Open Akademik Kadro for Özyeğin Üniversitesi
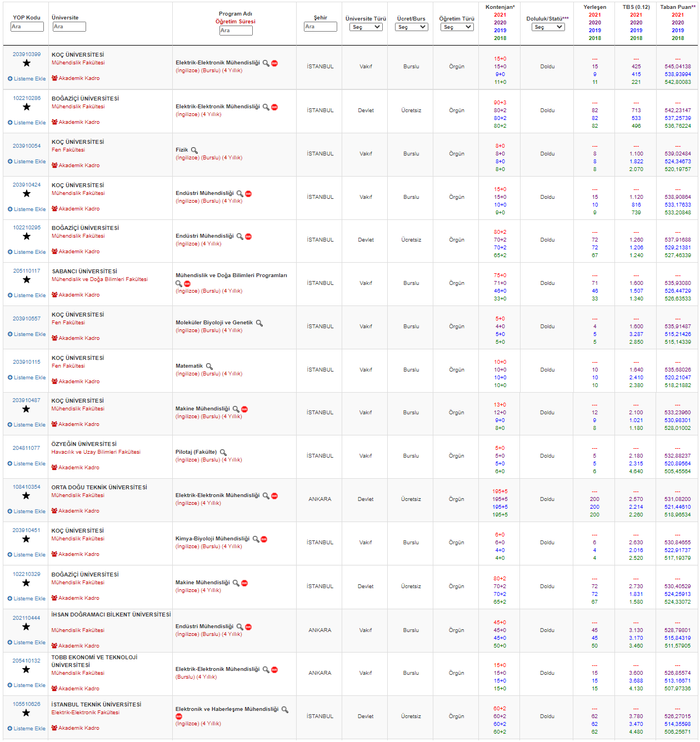Screen dimensions: 700x742 coord(76,468)
